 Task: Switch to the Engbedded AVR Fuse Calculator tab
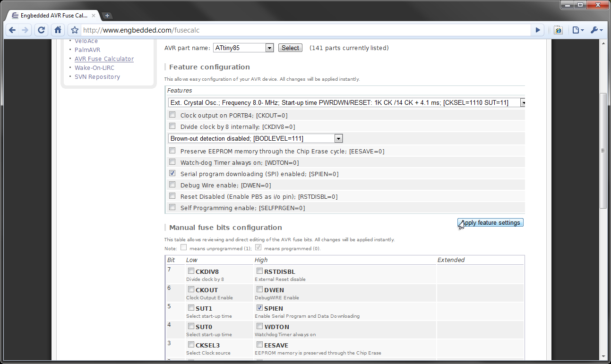coord(53,16)
